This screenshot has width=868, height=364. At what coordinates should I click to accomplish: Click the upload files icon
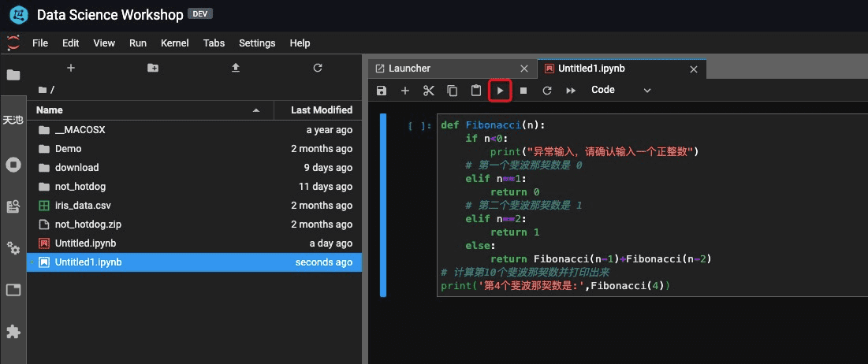(x=235, y=68)
